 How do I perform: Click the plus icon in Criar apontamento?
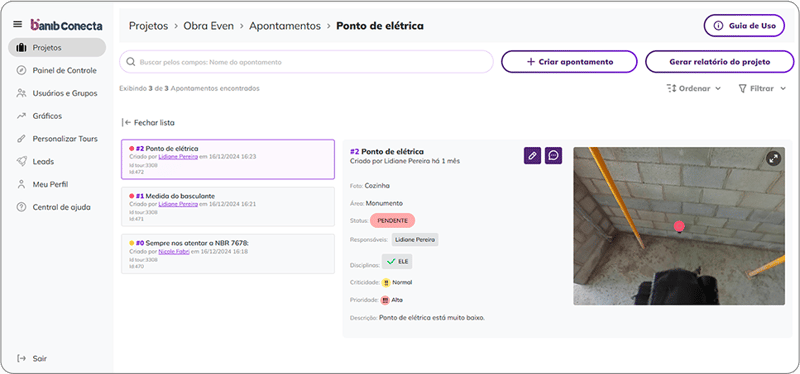[531, 62]
